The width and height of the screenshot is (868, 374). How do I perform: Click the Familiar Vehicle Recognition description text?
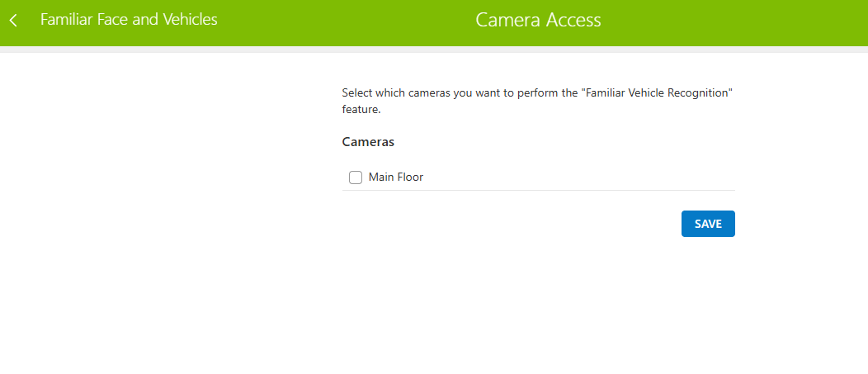click(537, 101)
